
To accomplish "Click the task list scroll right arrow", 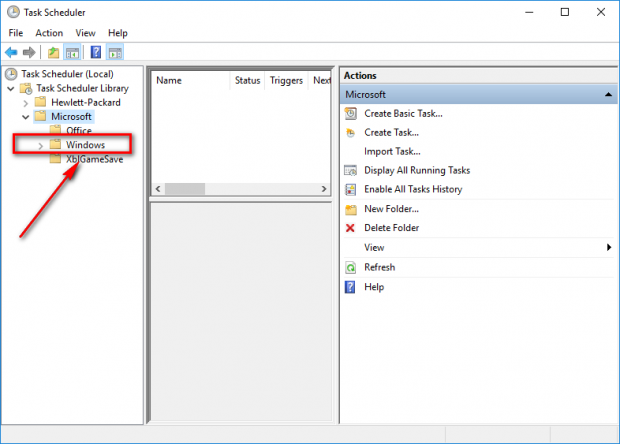I will click(x=324, y=189).
